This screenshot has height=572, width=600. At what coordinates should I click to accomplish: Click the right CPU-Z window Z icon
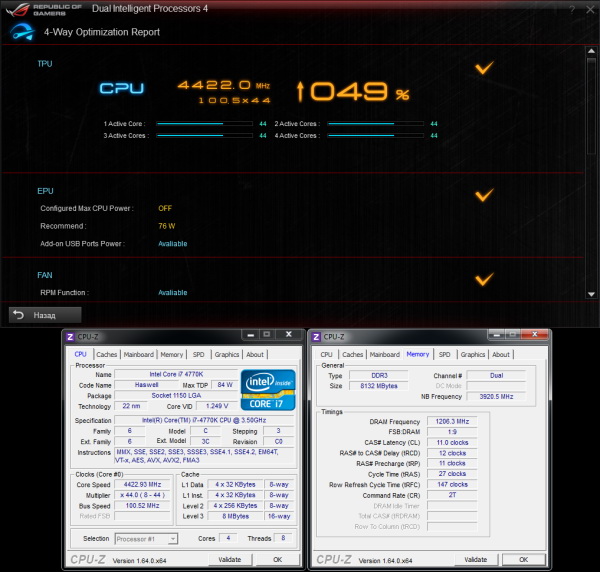coord(316,337)
